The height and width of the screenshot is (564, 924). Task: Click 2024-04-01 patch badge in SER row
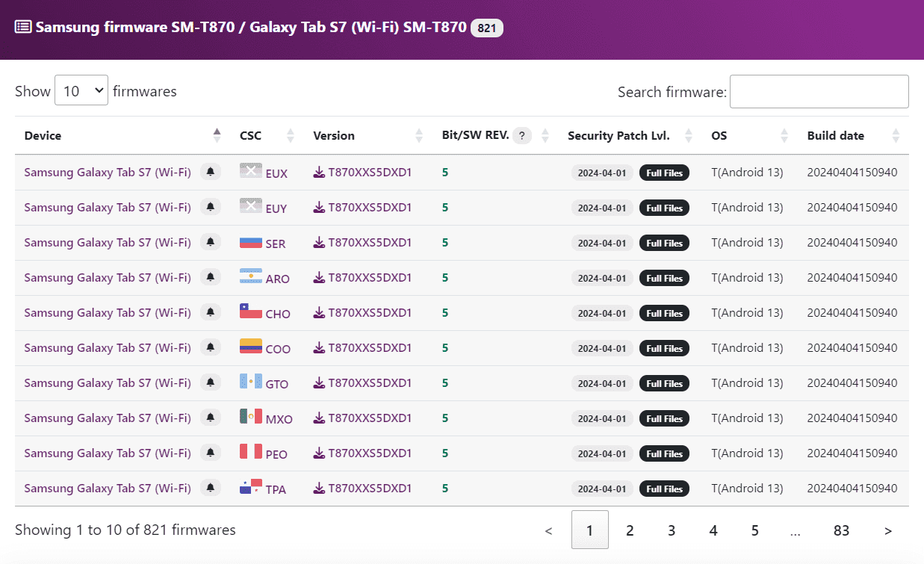(x=602, y=243)
